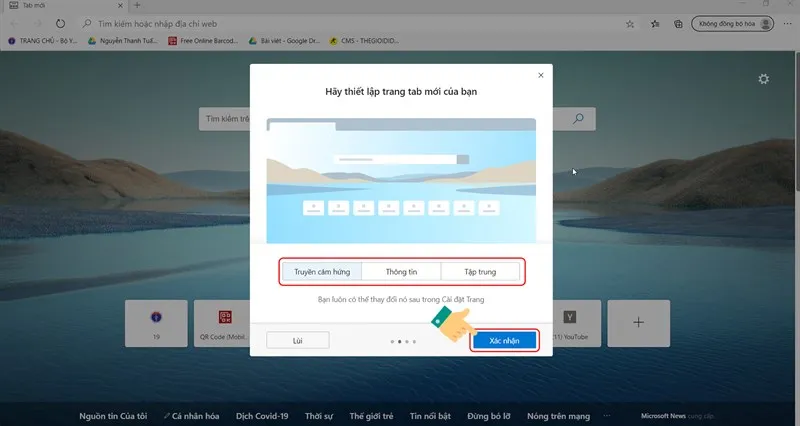
Task: Click the 'Microsoft News' label
Action: tap(663, 416)
